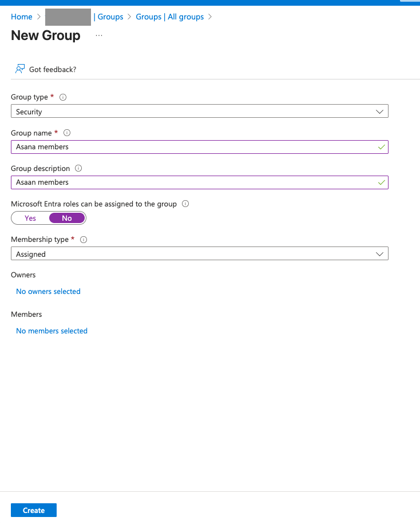This screenshot has width=420, height=525.
Task: Click info icon next to Group type
Action: pyautogui.click(x=63, y=97)
